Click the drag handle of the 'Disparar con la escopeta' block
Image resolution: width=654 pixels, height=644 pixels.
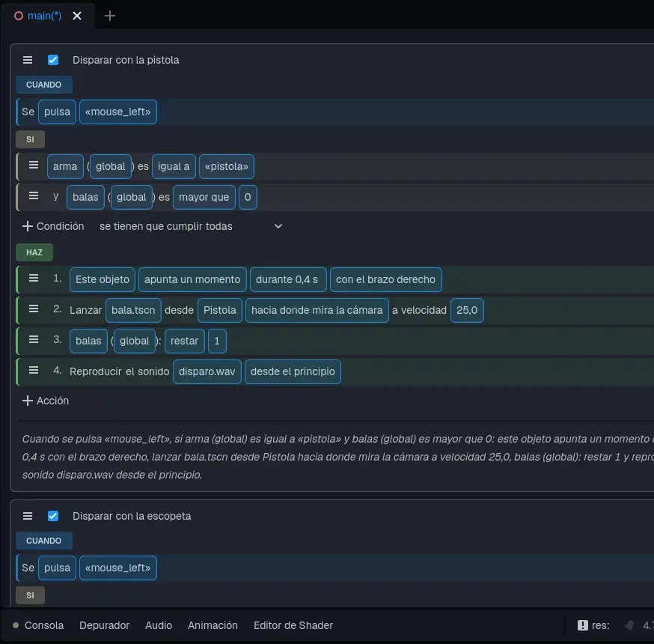(x=28, y=516)
